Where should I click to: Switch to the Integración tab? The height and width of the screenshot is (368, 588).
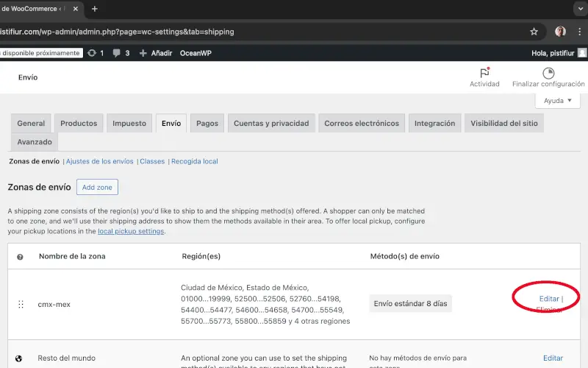[x=434, y=123]
